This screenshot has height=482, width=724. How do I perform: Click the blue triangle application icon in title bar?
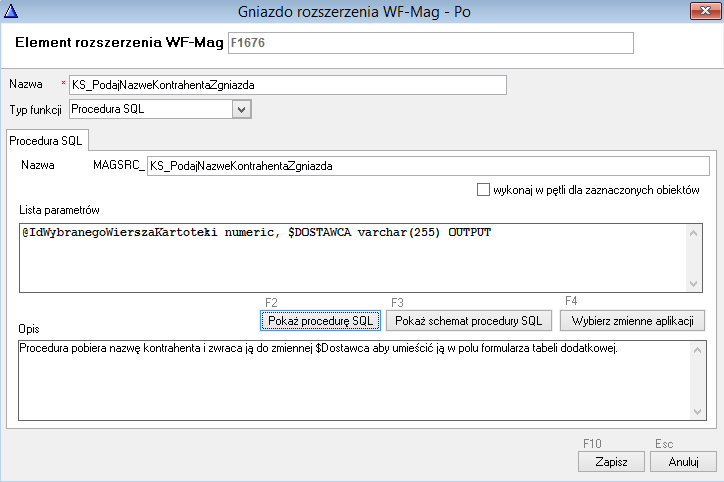(x=11, y=11)
